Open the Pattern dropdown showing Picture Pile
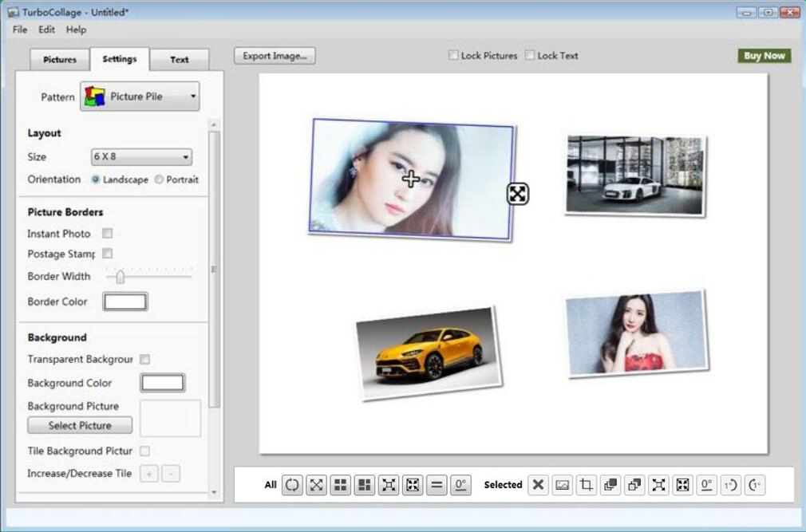This screenshot has width=806, height=532. click(140, 97)
